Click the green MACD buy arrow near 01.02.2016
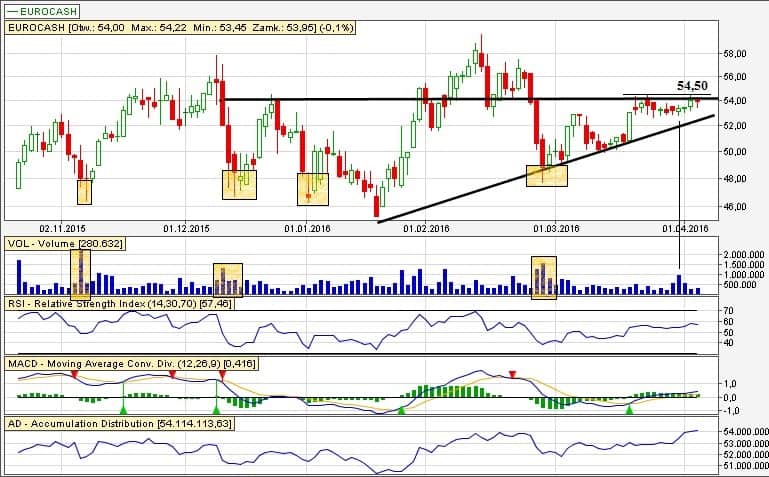The width and height of the screenshot is (769, 477). 402,409
